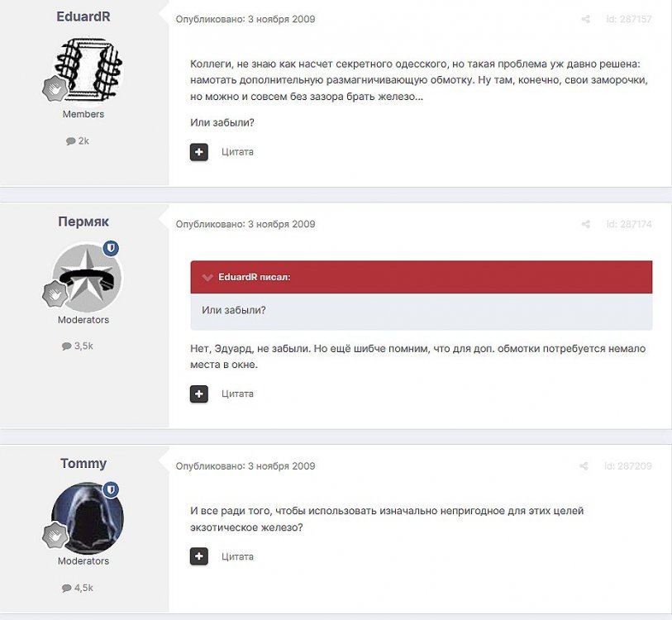Click the moderator shield badge on Tommy's avatar
Image resolution: width=672 pixels, height=620 pixels.
pos(111,490)
